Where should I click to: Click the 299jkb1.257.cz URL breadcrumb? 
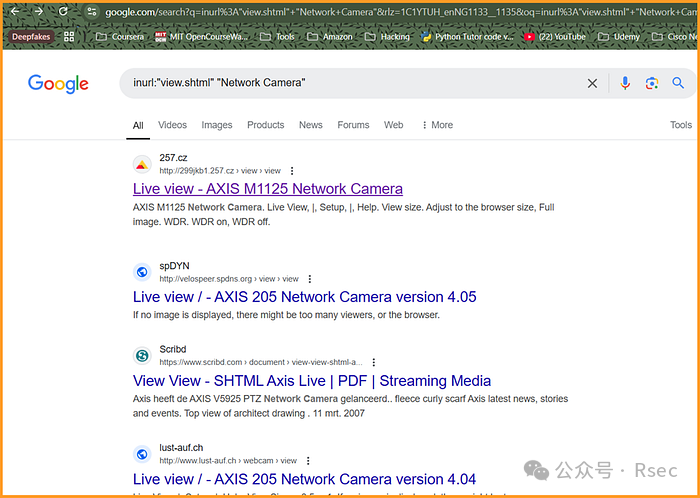220,171
